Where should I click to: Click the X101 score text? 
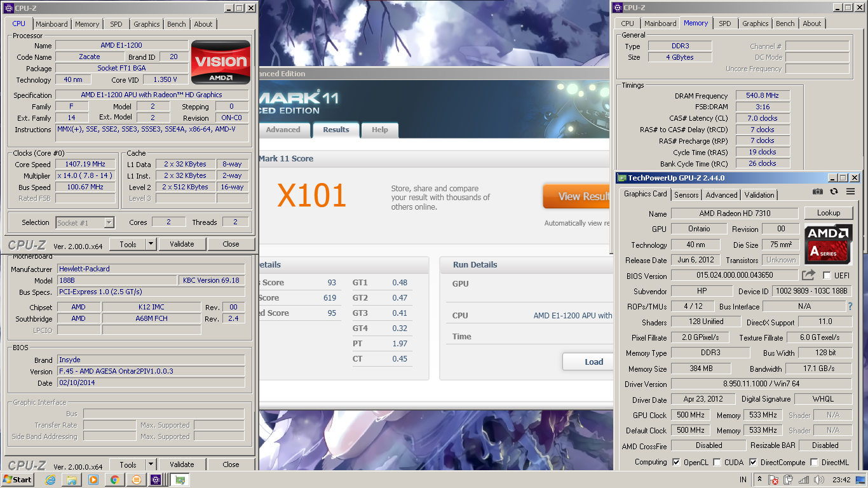tap(312, 195)
